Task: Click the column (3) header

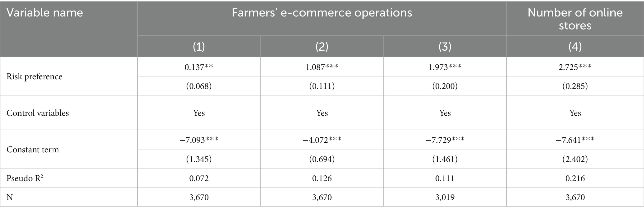Action: [x=445, y=46]
